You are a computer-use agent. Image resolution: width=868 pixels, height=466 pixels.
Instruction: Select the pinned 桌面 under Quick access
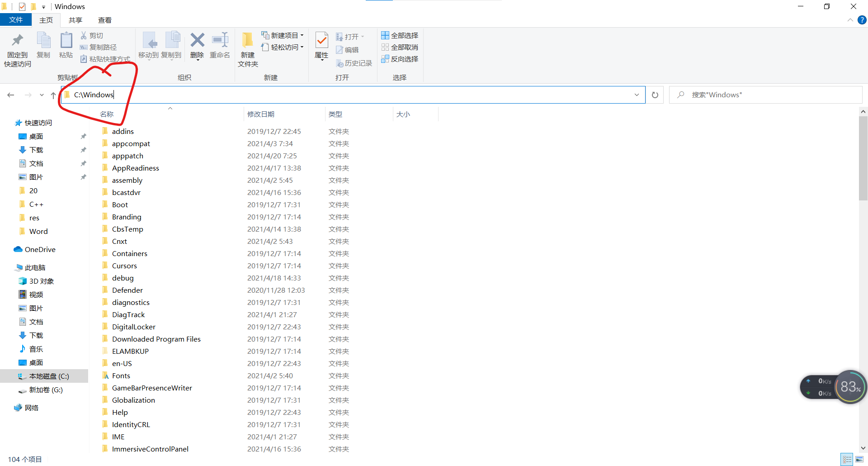click(x=36, y=137)
